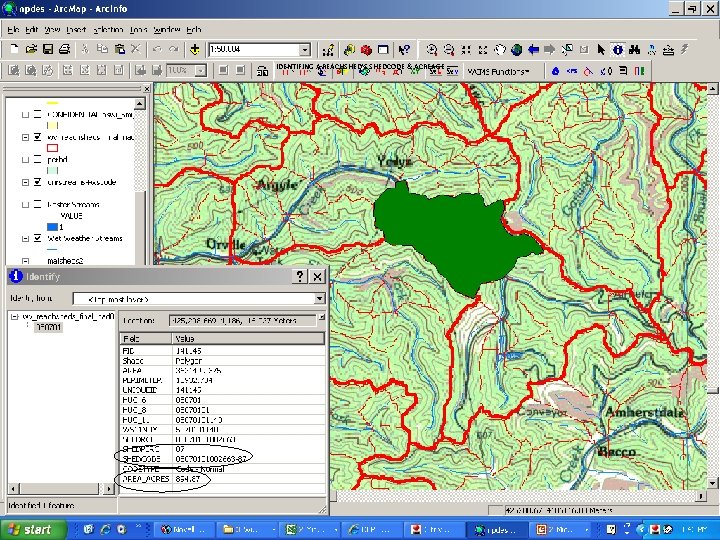Click the Save icon in toolbar
The image size is (720, 540).
(x=47, y=49)
